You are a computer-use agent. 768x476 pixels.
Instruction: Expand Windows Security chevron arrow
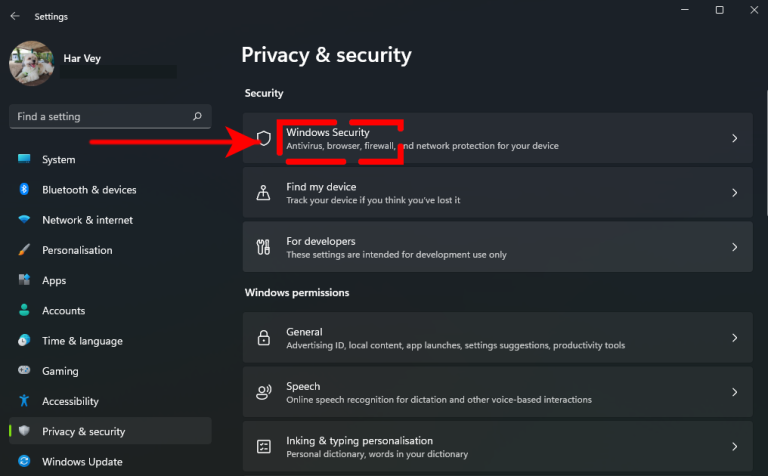coord(734,139)
